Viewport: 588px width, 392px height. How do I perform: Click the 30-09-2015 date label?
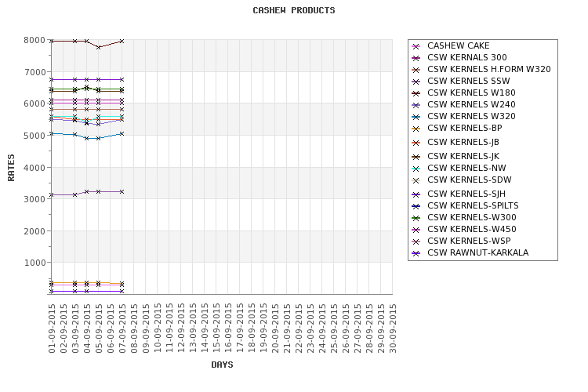tap(393, 328)
